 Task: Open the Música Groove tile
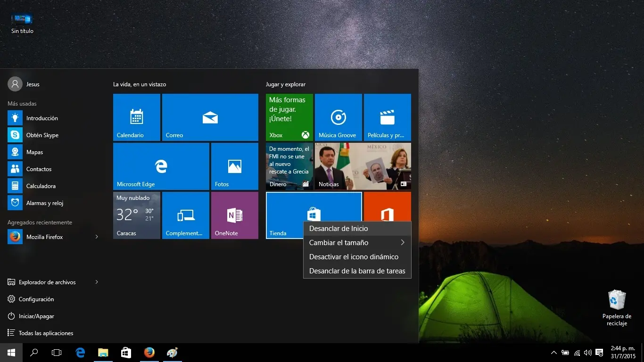[x=338, y=117]
